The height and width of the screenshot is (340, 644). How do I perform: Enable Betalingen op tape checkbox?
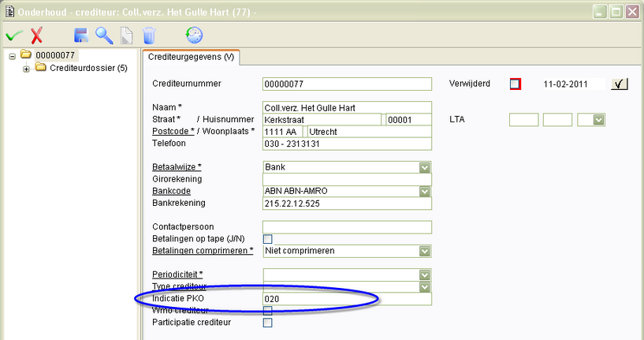click(x=268, y=239)
